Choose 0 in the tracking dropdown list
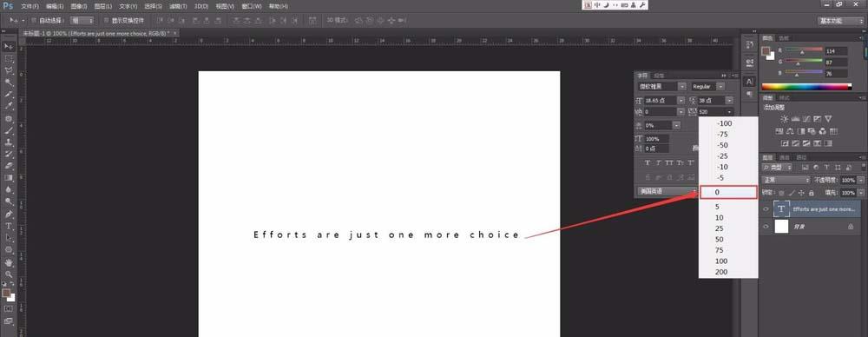 (728, 192)
